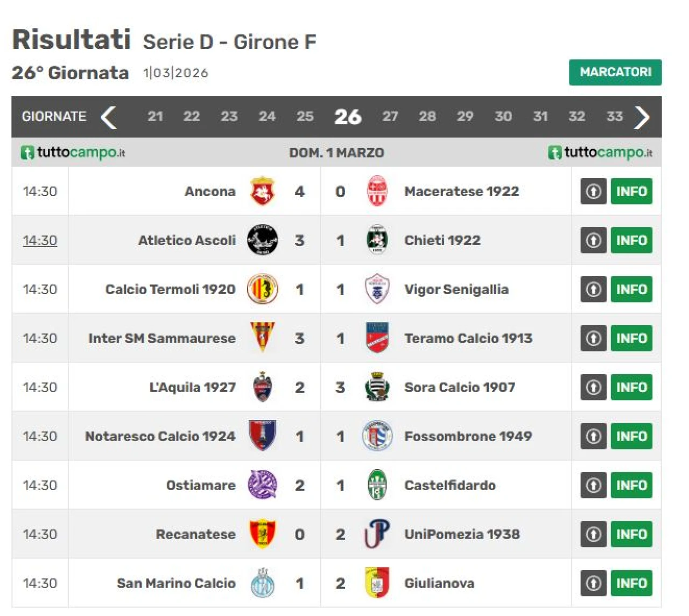
Task: Switch to giornata 27
Action: tap(390, 116)
